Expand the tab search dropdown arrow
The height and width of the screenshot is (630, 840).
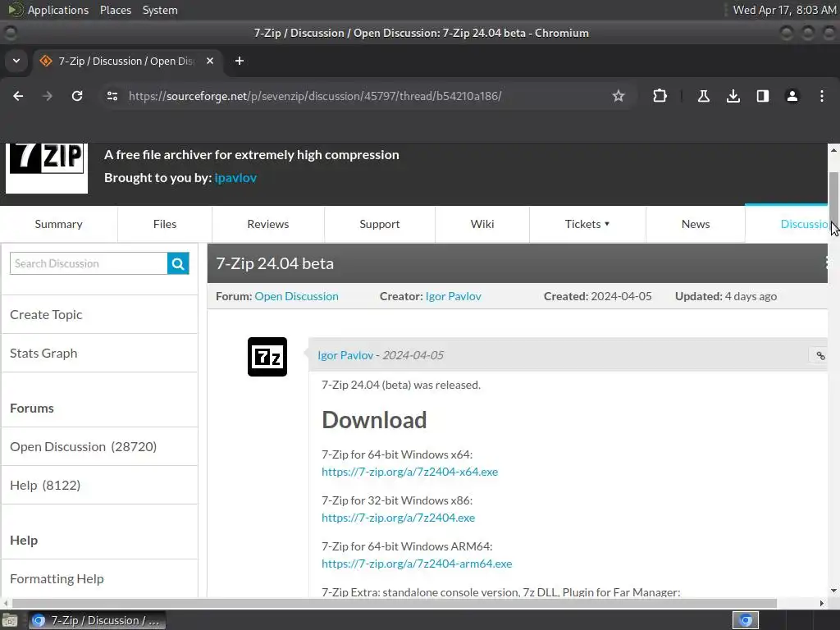coord(16,61)
